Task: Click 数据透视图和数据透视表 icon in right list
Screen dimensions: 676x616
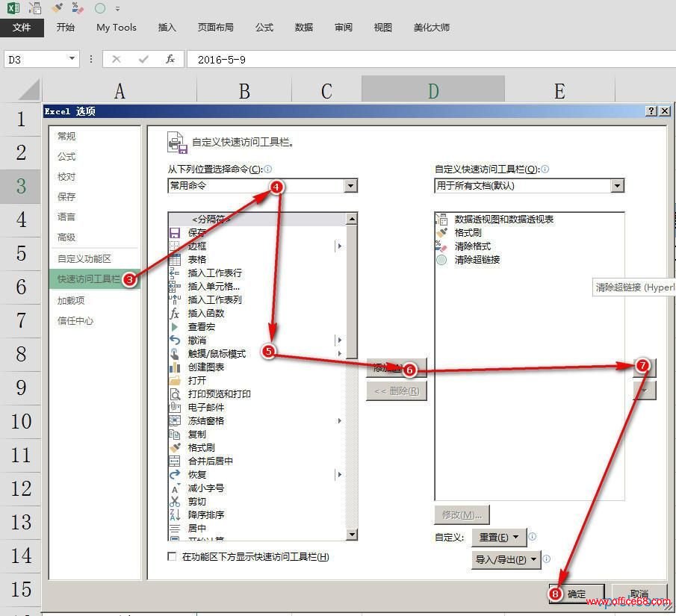Action: tap(441, 220)
